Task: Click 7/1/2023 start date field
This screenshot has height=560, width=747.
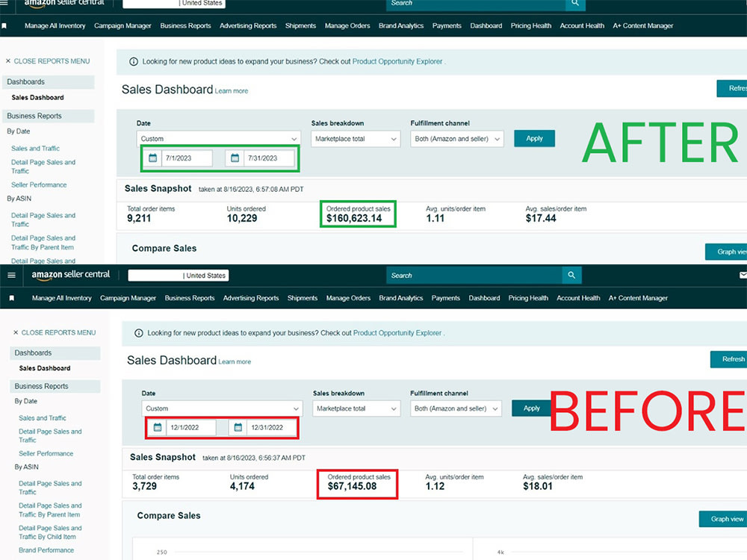Action: [x=187, y=158]
